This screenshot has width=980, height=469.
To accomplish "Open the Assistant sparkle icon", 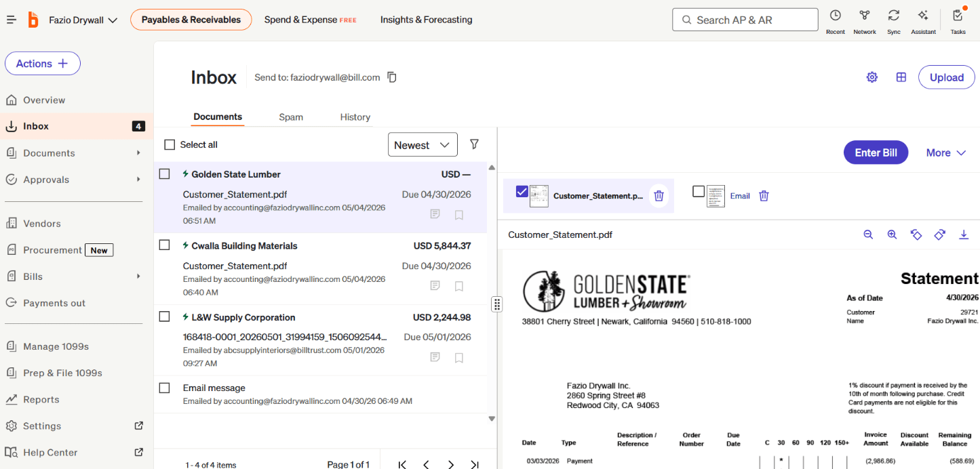I will click(923, 16).
